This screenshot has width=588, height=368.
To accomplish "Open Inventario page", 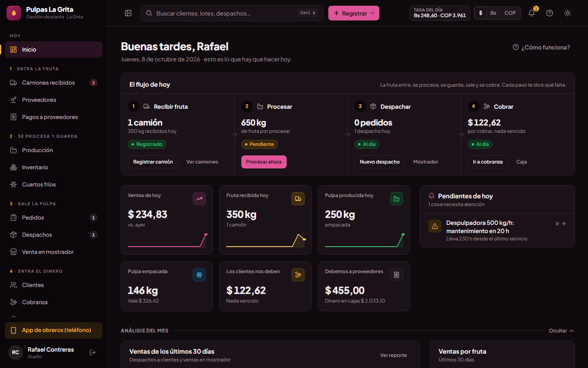I will (x=53, y=167).
